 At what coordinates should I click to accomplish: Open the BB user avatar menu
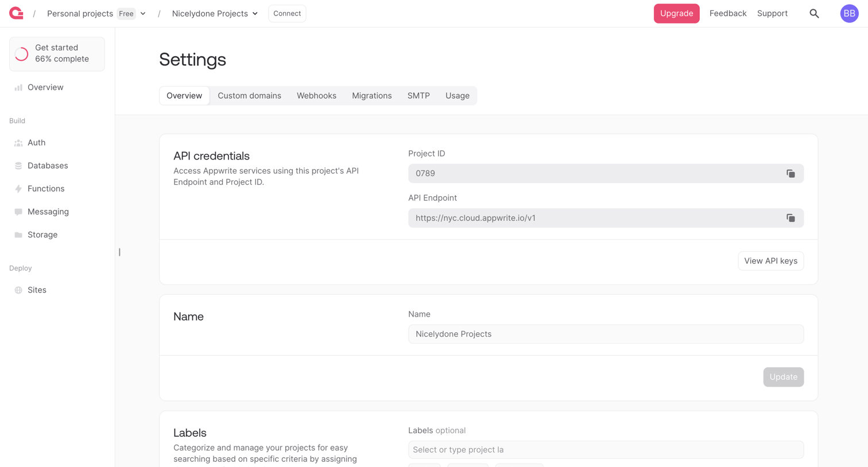coord(849,13)
